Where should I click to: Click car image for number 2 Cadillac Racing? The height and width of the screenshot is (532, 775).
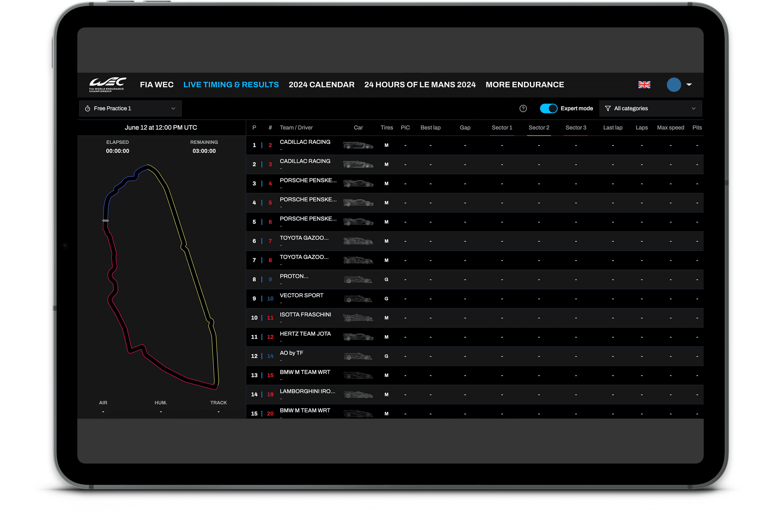[x=358, y=145]
